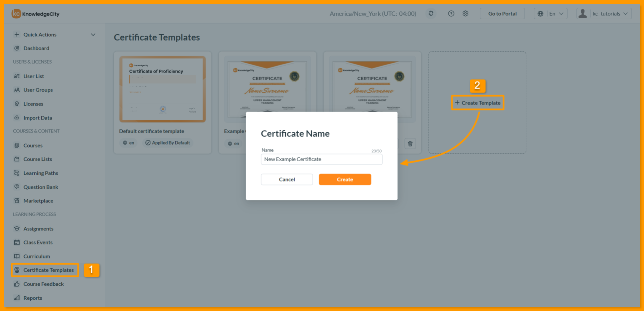The height and width of the screenshot is (311, 644).
Task: Click the User List sidebar icon
Action: (x=17, y=76)
